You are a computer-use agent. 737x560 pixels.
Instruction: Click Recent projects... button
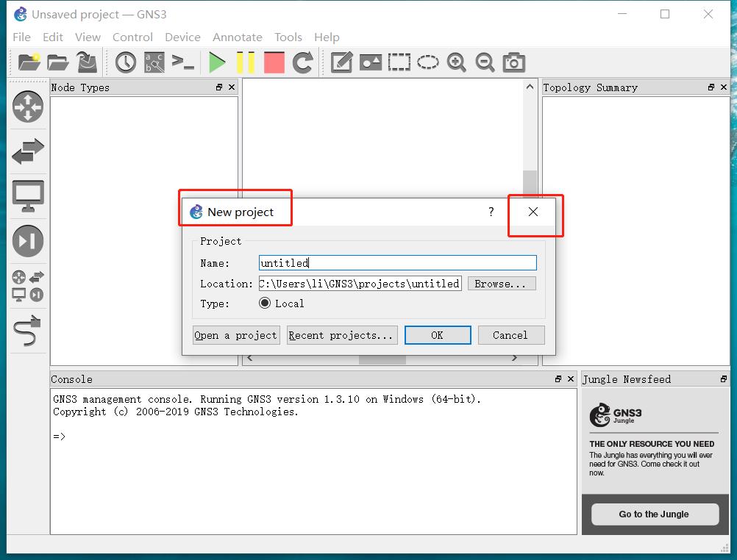[x=342, y=335]
